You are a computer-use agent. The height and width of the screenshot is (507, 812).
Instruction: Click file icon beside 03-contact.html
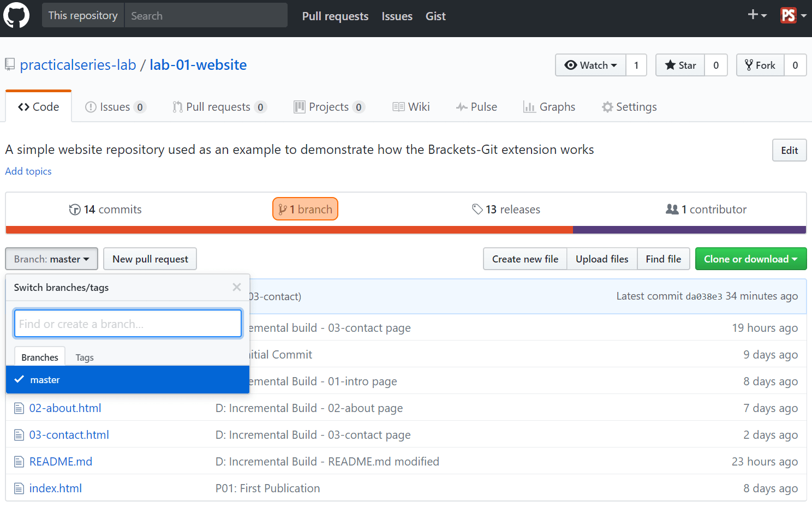point(19,435)
